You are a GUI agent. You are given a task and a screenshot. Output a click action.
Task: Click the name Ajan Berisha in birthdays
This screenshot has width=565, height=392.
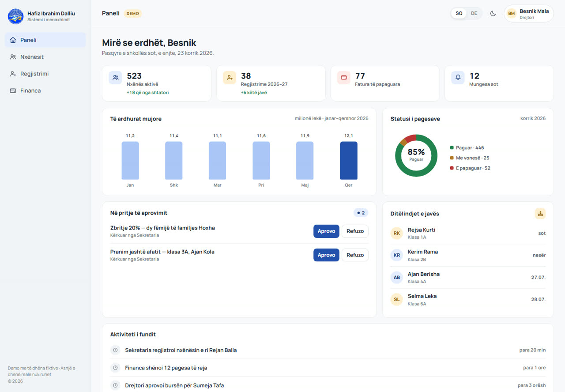coord(424,274)
